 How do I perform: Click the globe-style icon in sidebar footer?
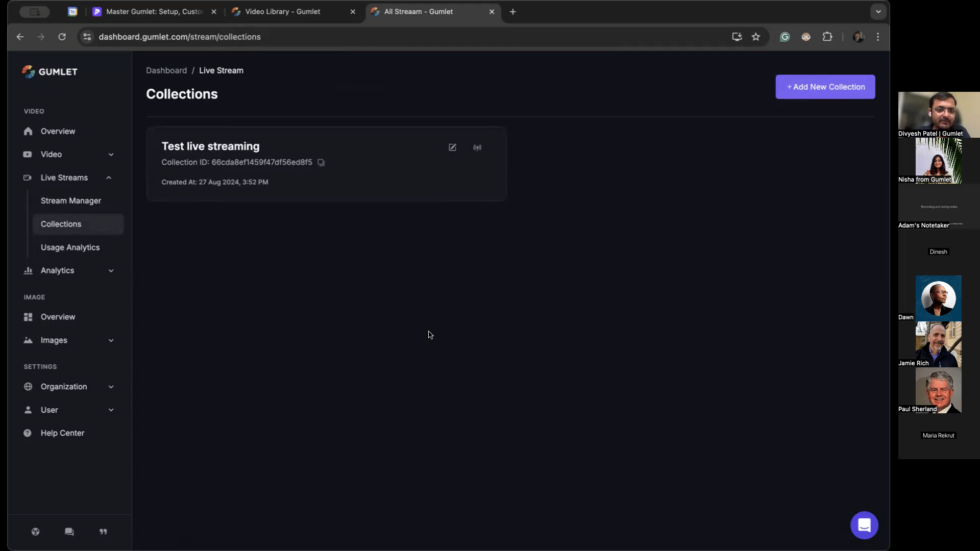coord(35,532)
